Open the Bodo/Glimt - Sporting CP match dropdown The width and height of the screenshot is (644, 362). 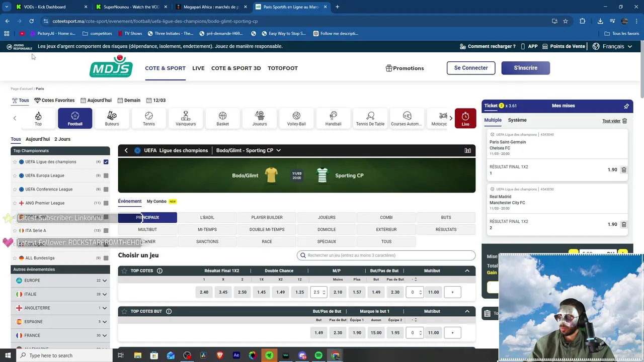click(249, 150)
